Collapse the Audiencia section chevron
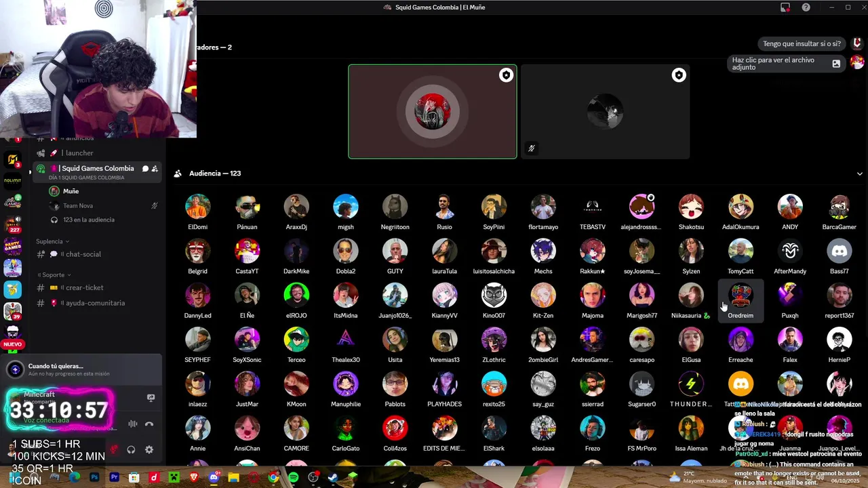 click(x=860, y=174)
